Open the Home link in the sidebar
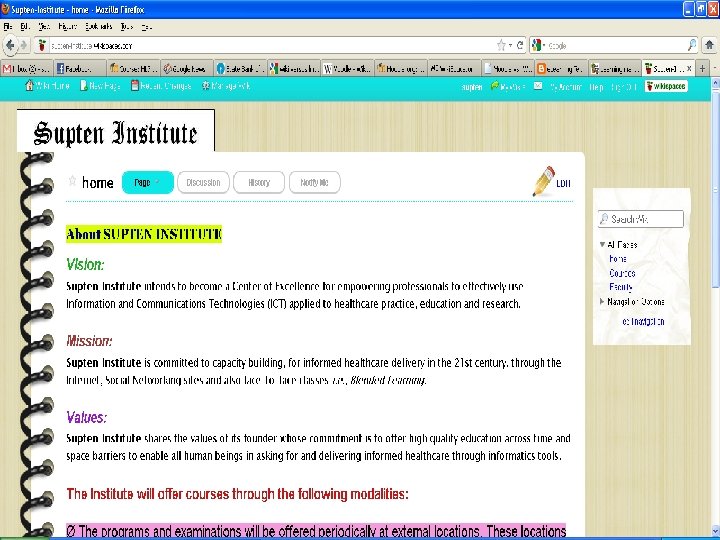The height and width of the screenshot is (540, 720). 618,259
